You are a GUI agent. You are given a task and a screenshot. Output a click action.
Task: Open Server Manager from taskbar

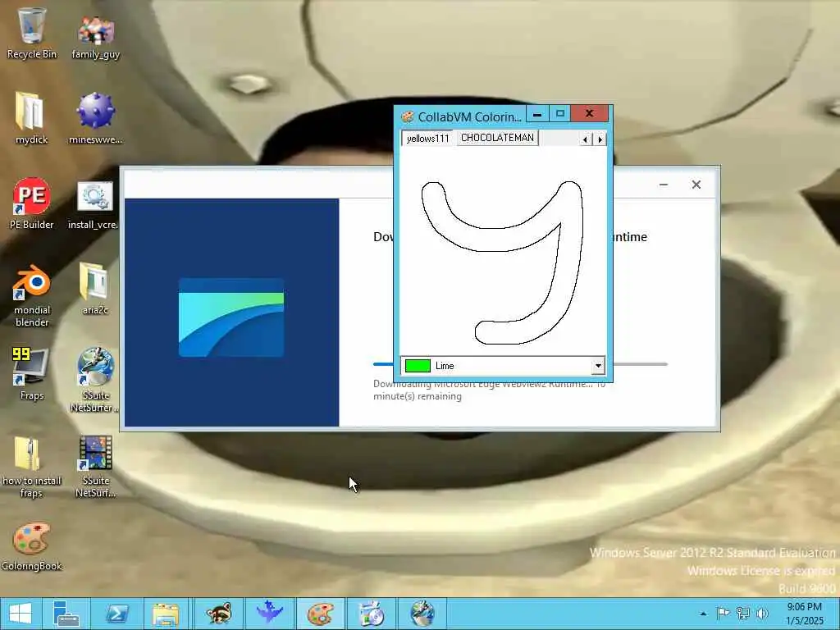tap(66, 614)
